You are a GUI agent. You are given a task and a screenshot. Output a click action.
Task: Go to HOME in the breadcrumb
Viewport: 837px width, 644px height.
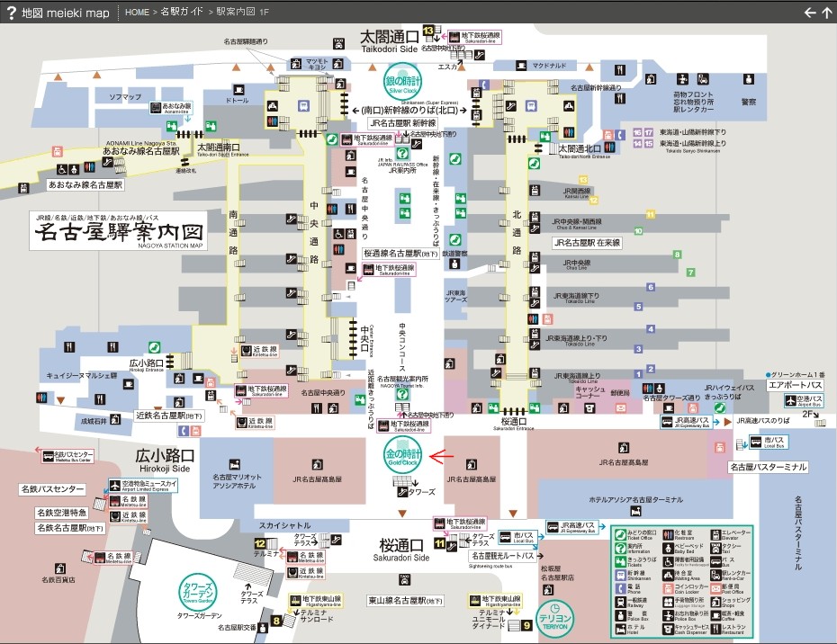(137, 12)
